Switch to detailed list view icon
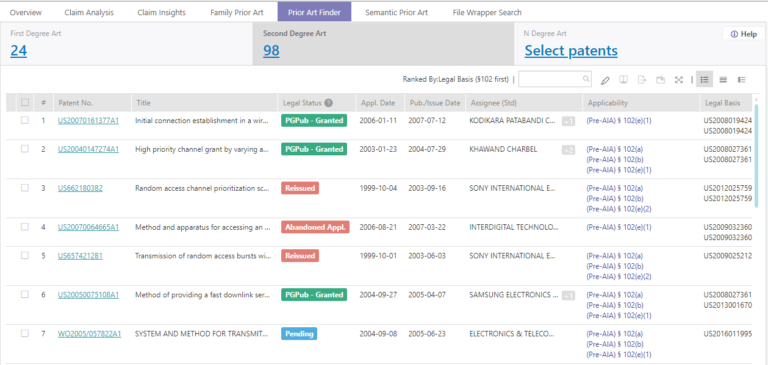Viewport: 768px width, 365px height. [x=742, y=80]
